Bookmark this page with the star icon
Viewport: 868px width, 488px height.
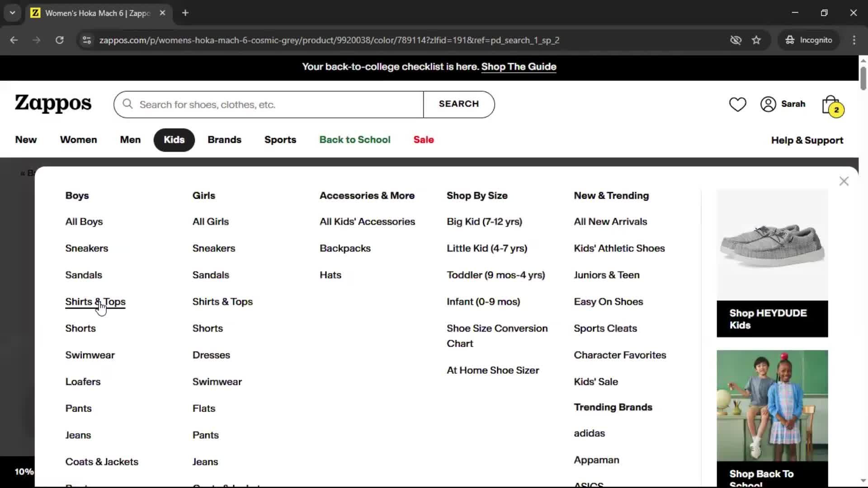[x=756, y=40]
